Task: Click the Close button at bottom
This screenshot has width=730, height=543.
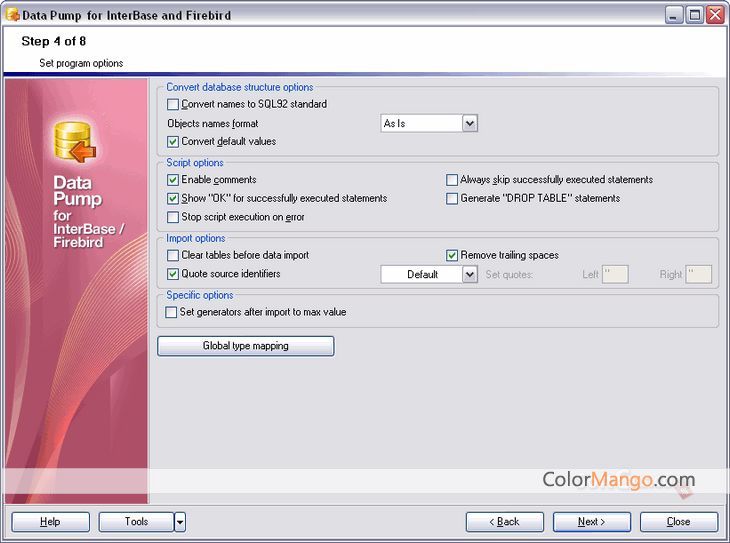Action: coord(679,522)
